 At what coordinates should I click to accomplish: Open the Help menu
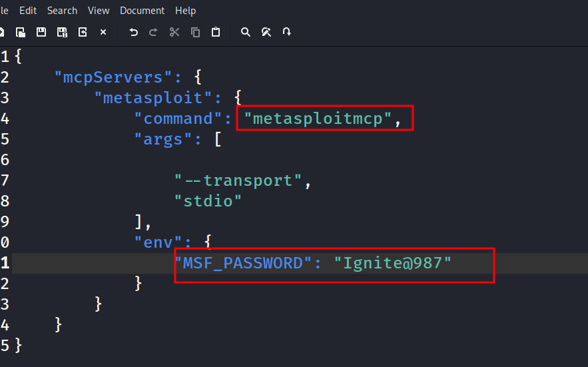click(x=186, y=11)
